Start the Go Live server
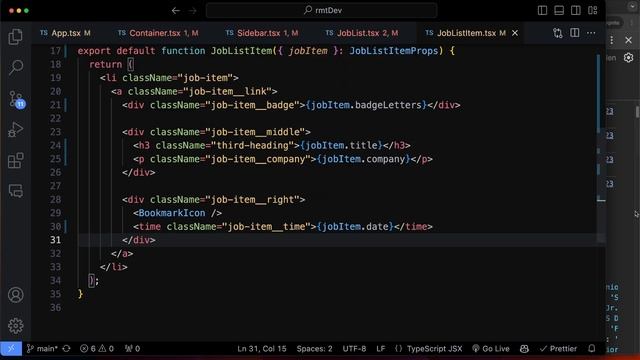640x360 pixels. pyautogui.click(x=491, y=349)
